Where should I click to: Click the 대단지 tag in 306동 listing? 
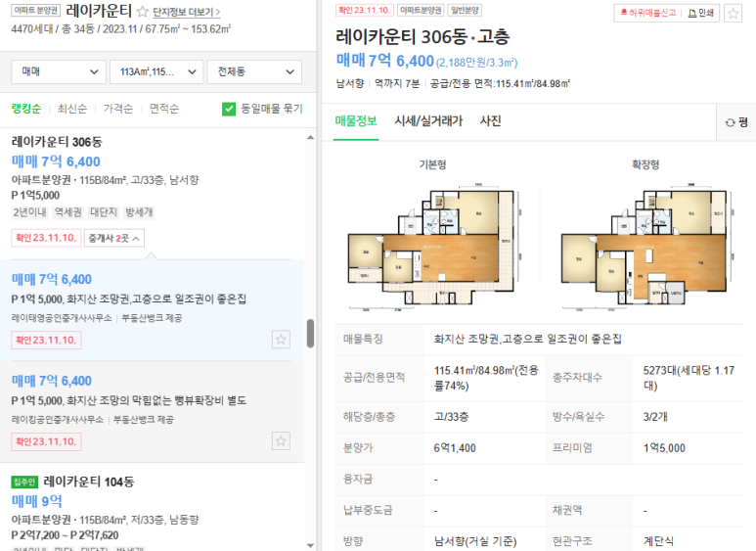[104, 212]
